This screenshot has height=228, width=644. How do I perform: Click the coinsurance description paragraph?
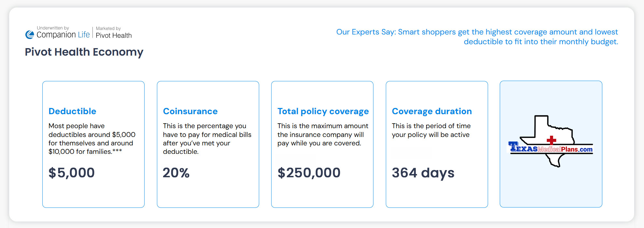[x=207, y=139]
